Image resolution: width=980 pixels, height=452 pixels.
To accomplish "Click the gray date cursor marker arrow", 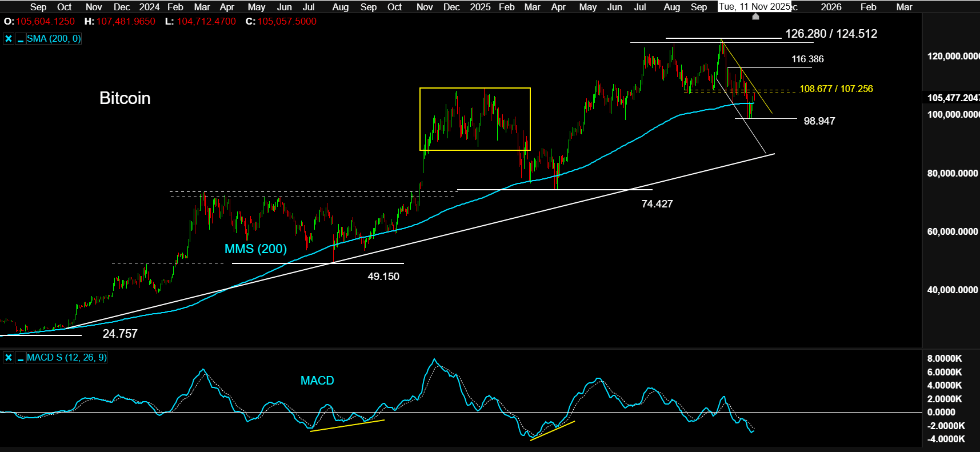I will coord(755,17).
